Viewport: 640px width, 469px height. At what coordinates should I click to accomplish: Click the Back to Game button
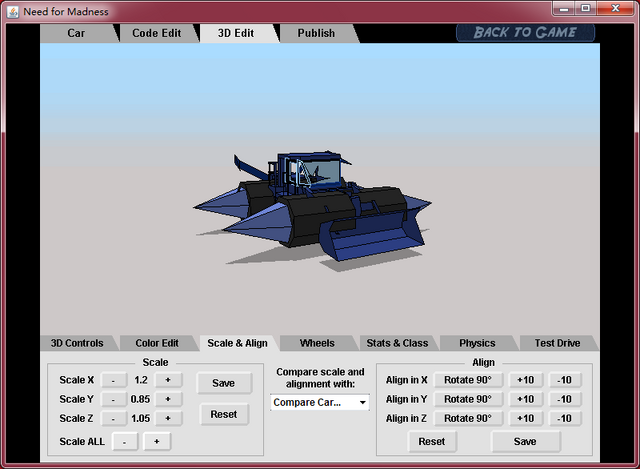tap(525, 33)
